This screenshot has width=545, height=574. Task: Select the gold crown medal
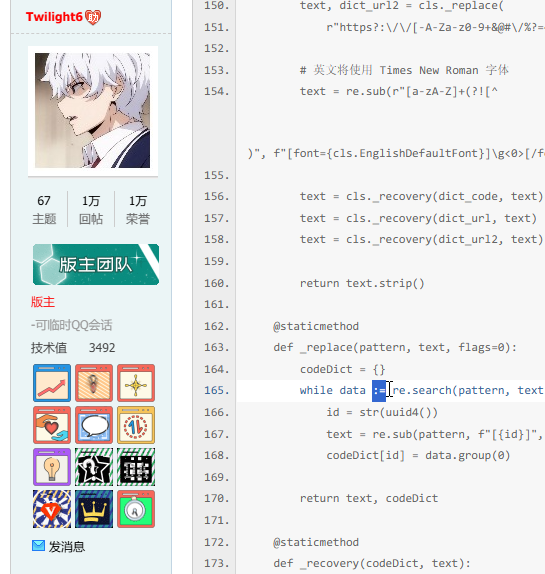[x=94, y=509]
